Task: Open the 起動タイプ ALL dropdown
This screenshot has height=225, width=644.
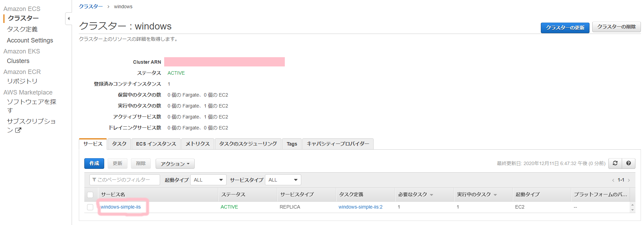Action: click(208, 180)
